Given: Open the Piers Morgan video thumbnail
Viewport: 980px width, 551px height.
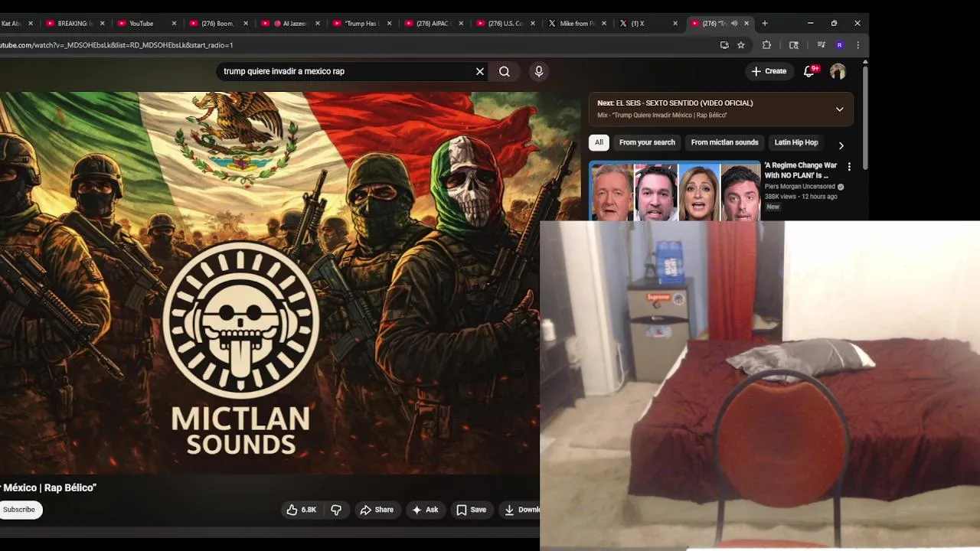Looking at the screenshot, I should (x=675, y=191).
